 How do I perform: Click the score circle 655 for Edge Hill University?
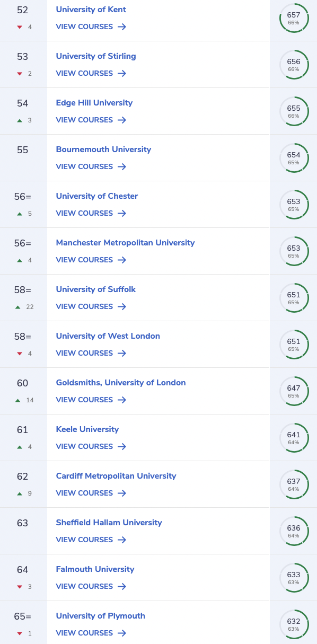click(294, 111)
